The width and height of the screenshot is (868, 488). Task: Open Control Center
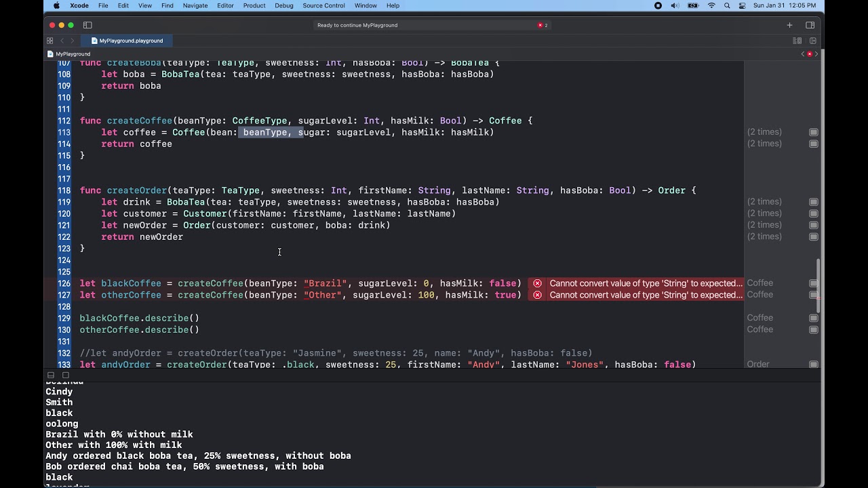[x=743, y=5]
